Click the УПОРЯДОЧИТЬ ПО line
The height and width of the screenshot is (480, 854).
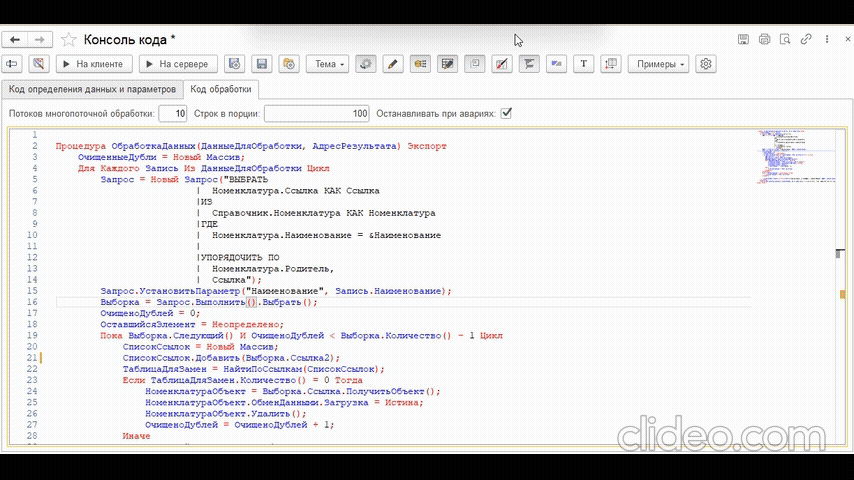tap(239, 257)
